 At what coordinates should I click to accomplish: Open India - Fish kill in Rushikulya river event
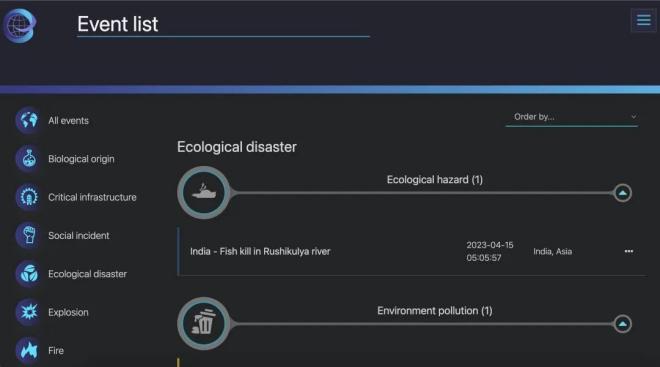[x=260, y=251]
